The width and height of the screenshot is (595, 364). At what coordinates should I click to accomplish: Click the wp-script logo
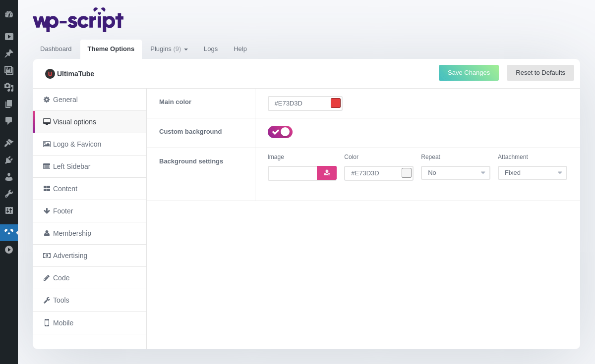(78, 20)
